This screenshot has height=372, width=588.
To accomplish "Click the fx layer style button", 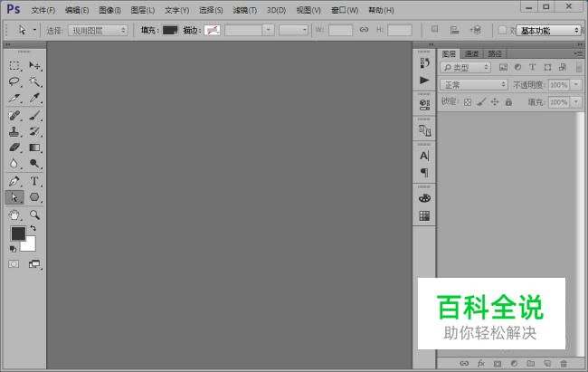I will pos(480,363).
